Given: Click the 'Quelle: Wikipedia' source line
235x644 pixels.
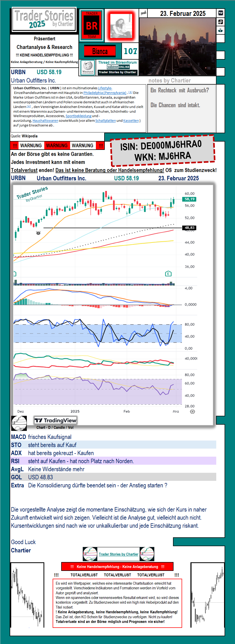Looking at the screenshot, I should (24, 136).
